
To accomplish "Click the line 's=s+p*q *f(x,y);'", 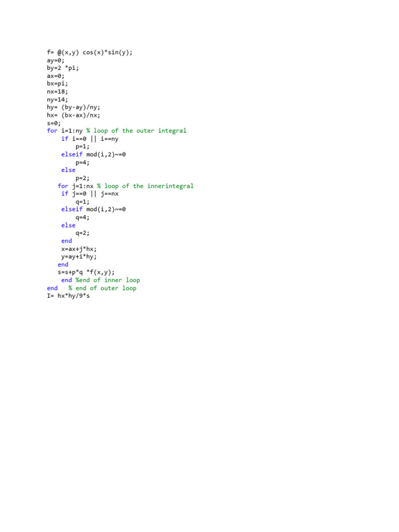I will coord(86,272).
